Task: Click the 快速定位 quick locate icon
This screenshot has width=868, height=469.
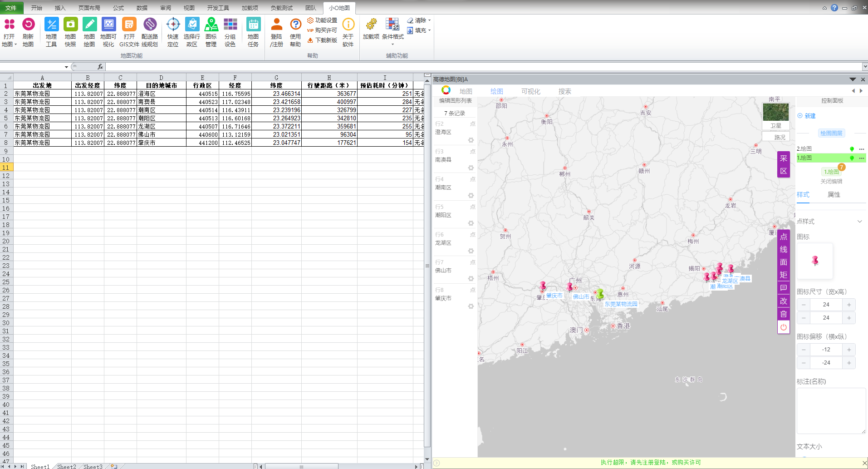Action: pos(173,32)
